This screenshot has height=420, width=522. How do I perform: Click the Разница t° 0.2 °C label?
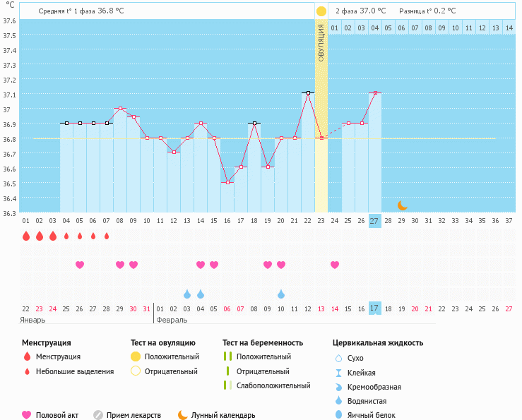[427, 11]
